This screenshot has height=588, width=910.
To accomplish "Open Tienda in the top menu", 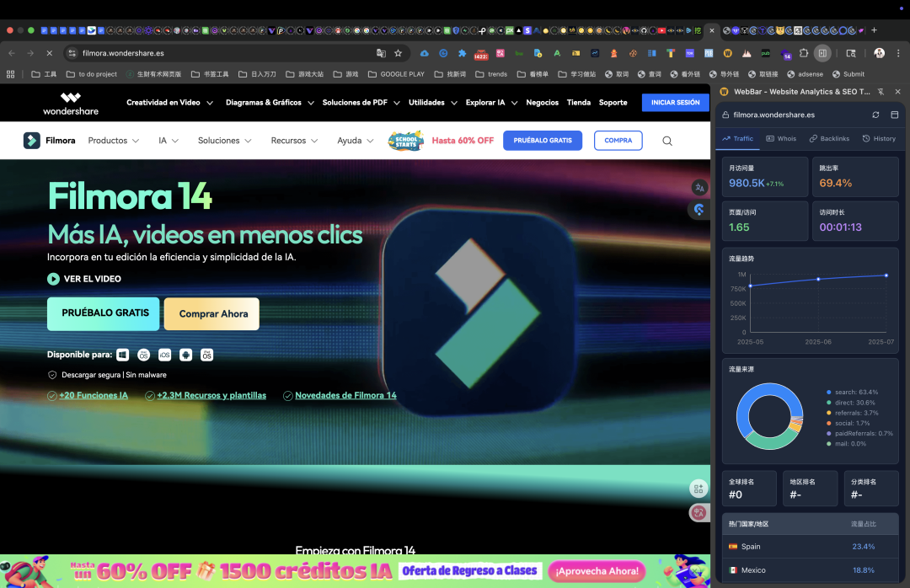I will (x=579, y=103).
